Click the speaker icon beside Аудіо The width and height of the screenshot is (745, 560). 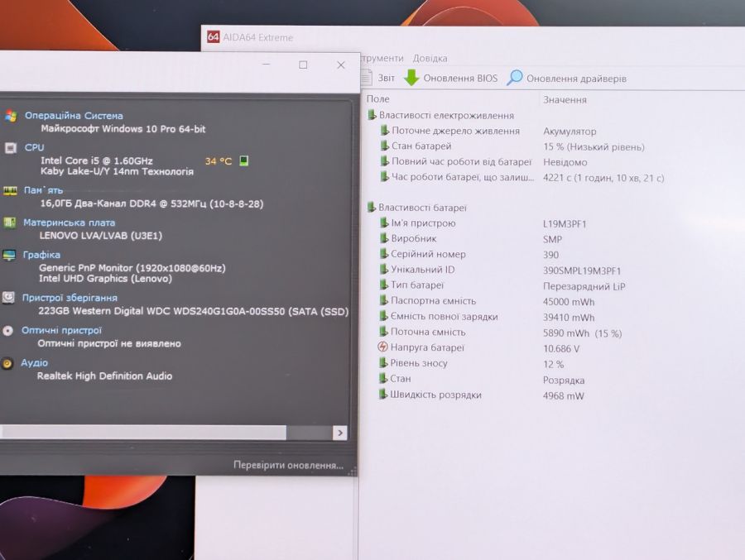(7, 364)
